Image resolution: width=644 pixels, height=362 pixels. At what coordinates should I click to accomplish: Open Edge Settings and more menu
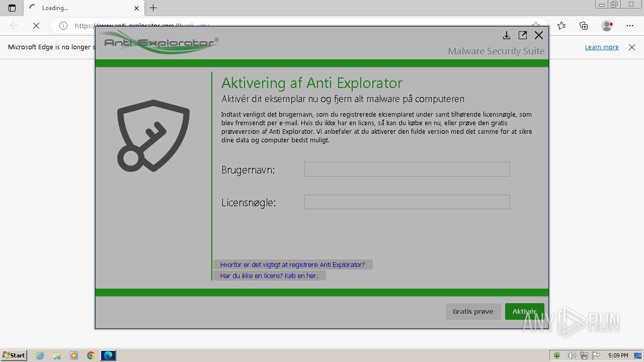pyautogui.click(x=630, y=26)
